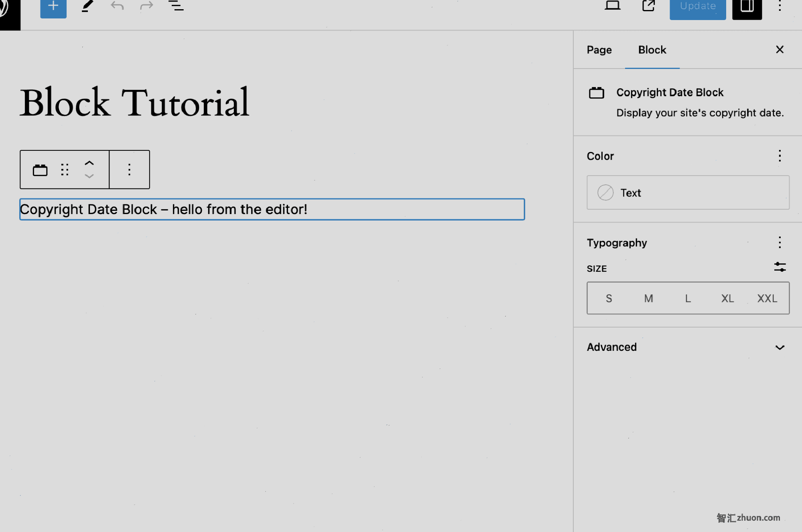802x532 pixels.
Task: Open block toolbar options menu
Action: (129, 170)
